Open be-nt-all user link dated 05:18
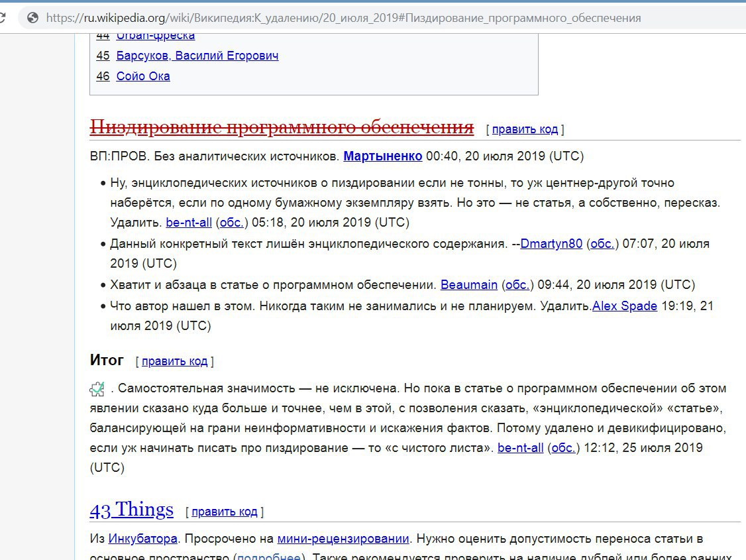The height and width of the screenshot is (560, 746). pyautogui.click(x=189, y=222)
